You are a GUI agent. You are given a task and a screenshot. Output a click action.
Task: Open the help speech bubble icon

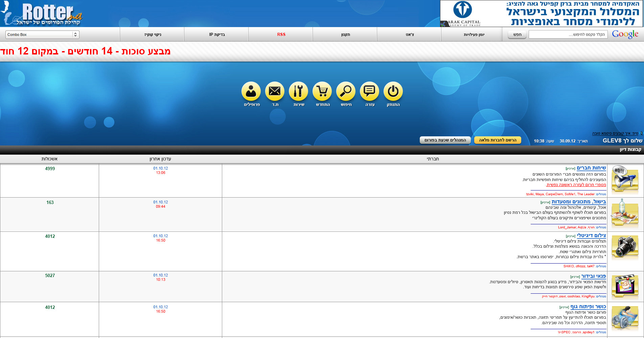click(x=369, y=91)
